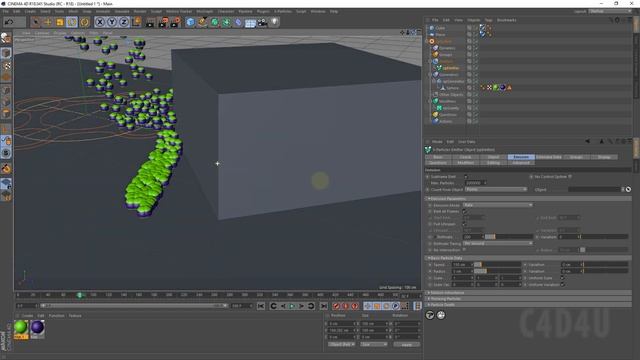Select the Other Objects tree row
Image resolution: width=640 pixels, height=360 pixels.
451,95
